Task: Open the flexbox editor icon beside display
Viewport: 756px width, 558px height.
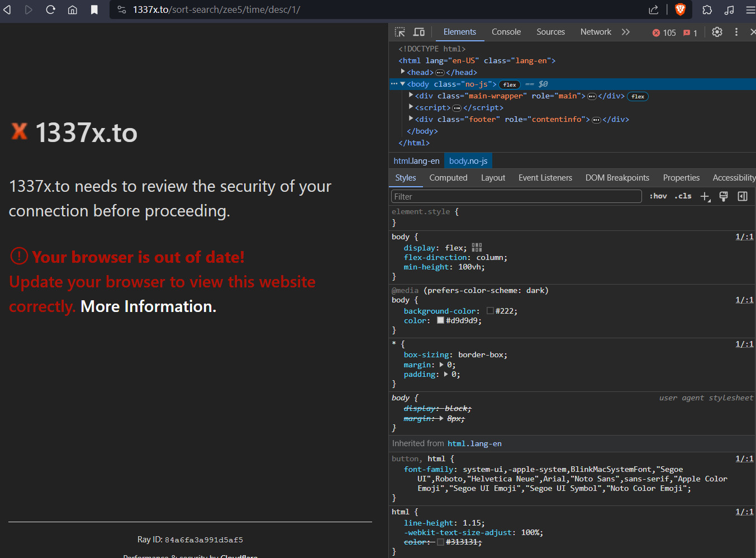Action: pos(477,248)
